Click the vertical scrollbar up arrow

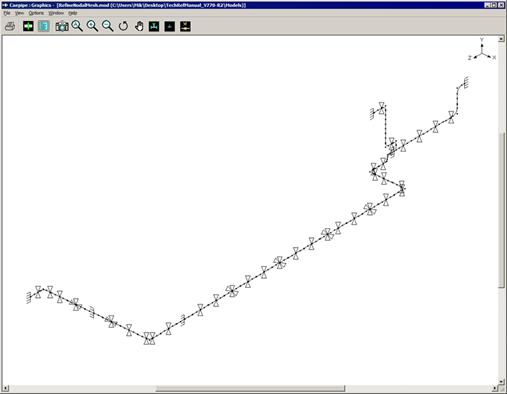pyautogui.click(x=501, y=39)
